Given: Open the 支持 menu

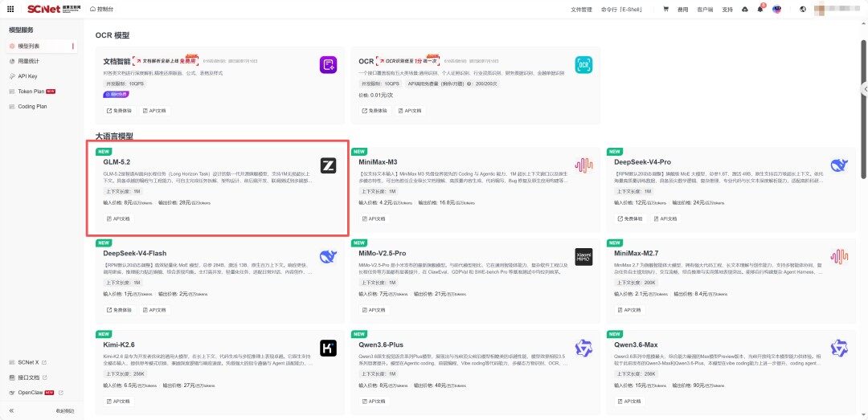Looking at the screenshot, I should click(x=727, y=10).
